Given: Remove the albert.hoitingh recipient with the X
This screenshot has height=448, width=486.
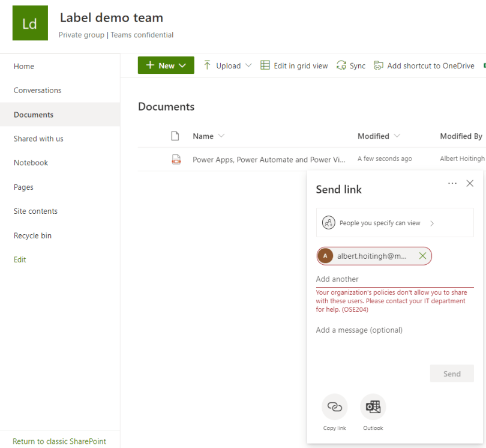Looking at the screenshot, I should (x=422, y=256).
